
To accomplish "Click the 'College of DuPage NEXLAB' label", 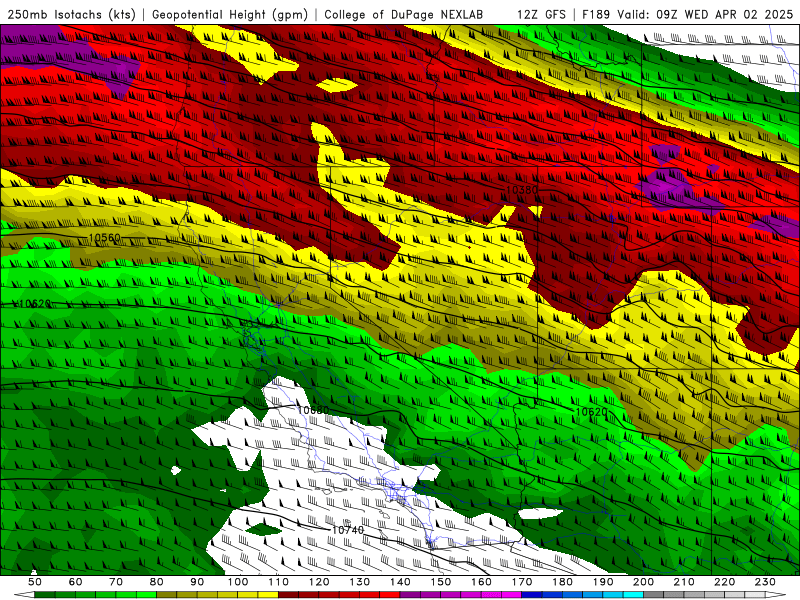I will point(404,15).
